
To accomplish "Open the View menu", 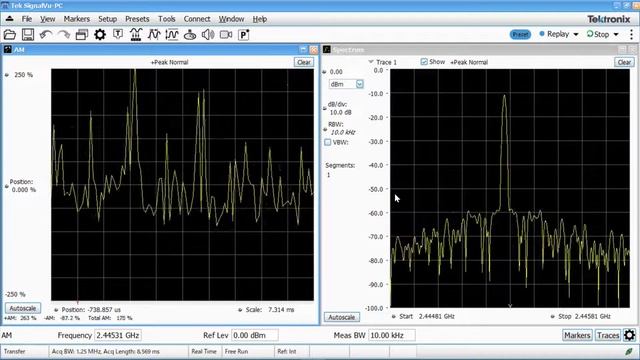I will [47, 19].
